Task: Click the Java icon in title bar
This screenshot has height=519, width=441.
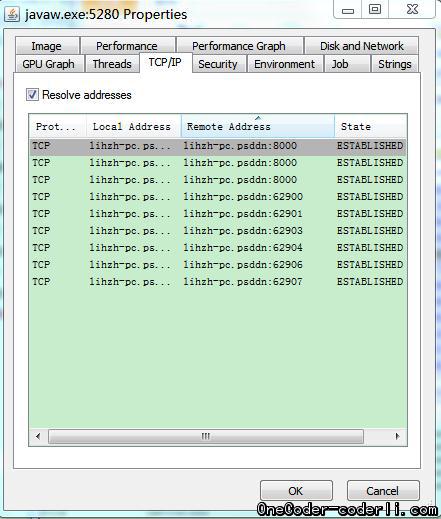Action: click(x=12, y=15)
